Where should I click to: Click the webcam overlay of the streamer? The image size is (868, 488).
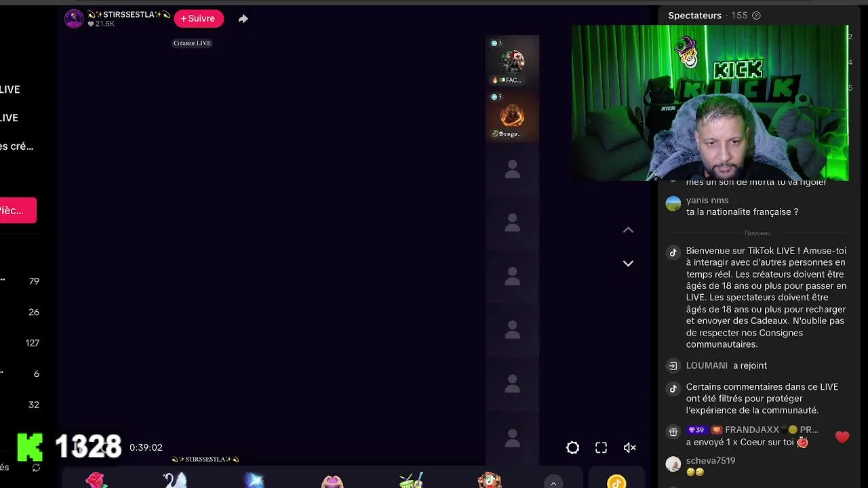tap(710, 103)
